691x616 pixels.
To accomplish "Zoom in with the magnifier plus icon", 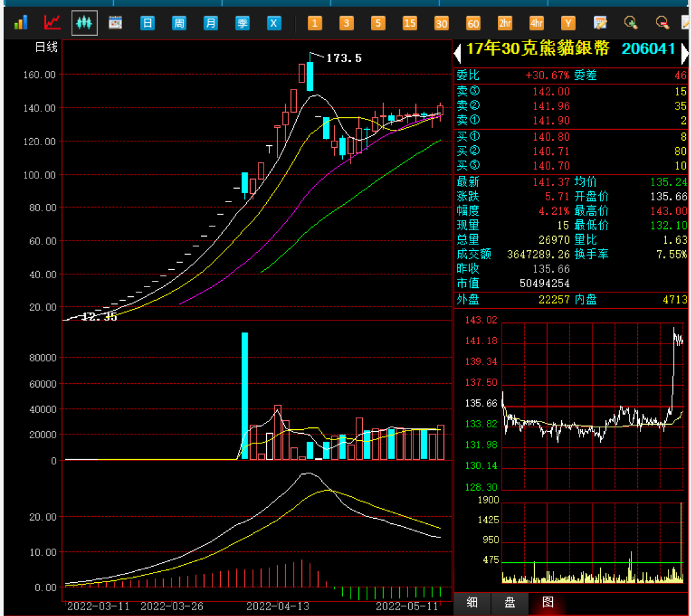I will [631, 23].
